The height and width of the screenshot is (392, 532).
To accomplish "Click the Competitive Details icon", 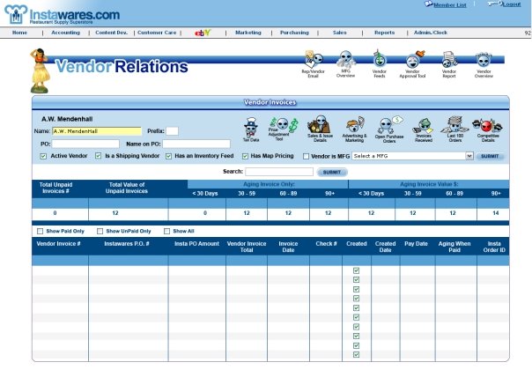I will [x=485, y=126].
